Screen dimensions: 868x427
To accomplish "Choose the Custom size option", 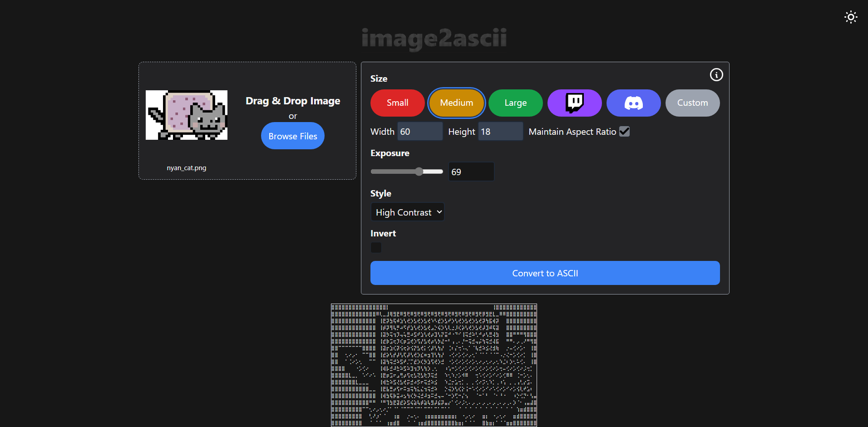I will (x=692, y=103).
